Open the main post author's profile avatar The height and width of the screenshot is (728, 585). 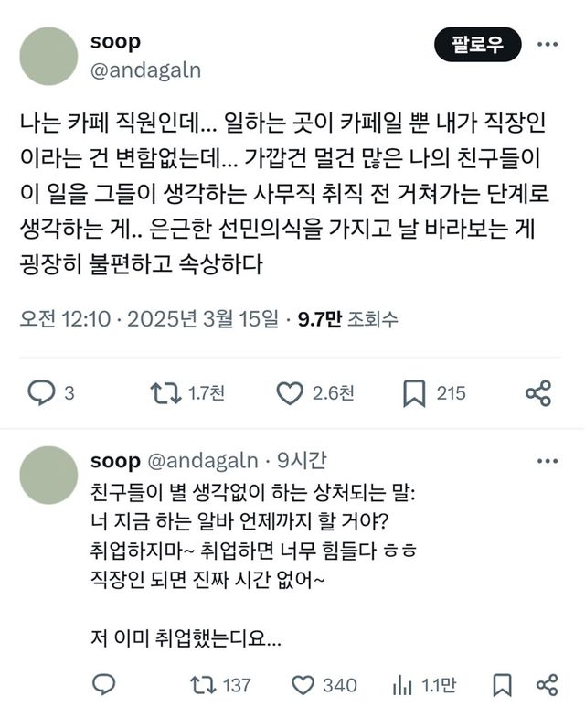pyautogui.click(x=48, y=57)
